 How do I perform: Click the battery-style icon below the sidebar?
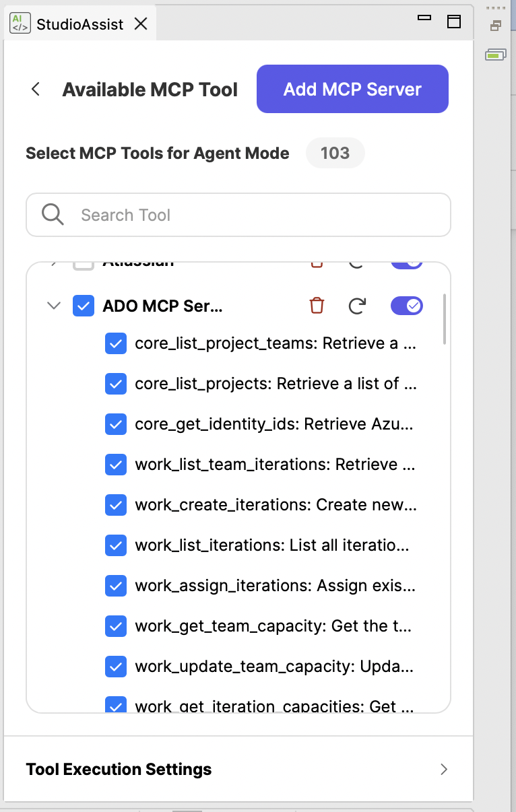496,55
